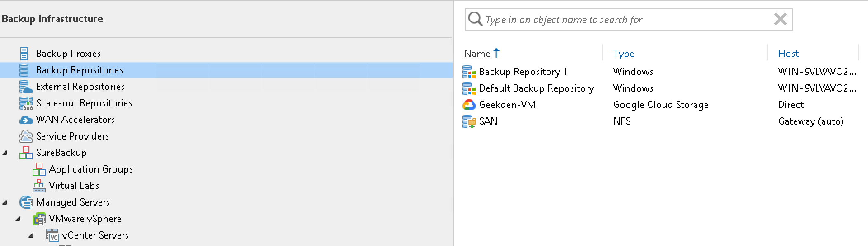The height and width of the screenshot is (246, 868).
Task: Select the SureBackup label
Action: 61,153
